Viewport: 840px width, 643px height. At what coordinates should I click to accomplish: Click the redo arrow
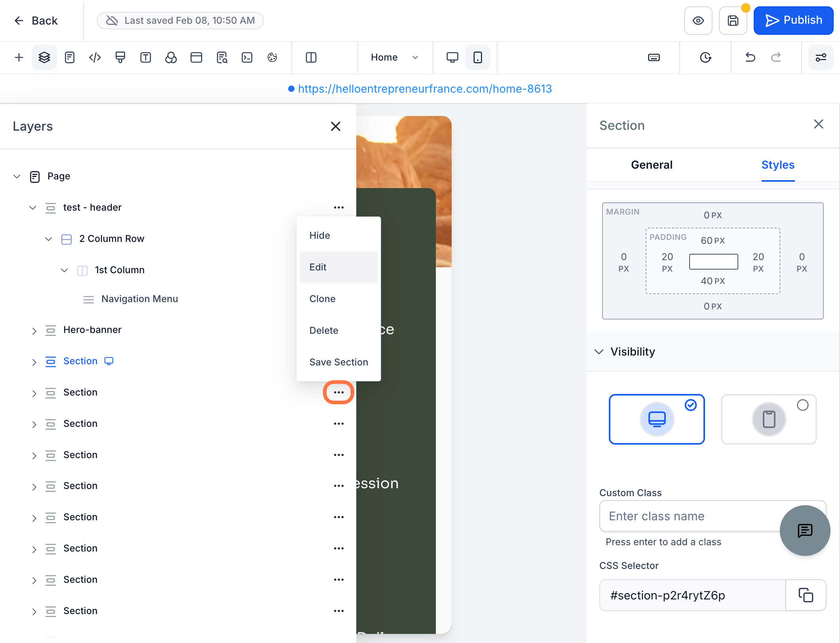pyautogui.click(x=776, y=57)
